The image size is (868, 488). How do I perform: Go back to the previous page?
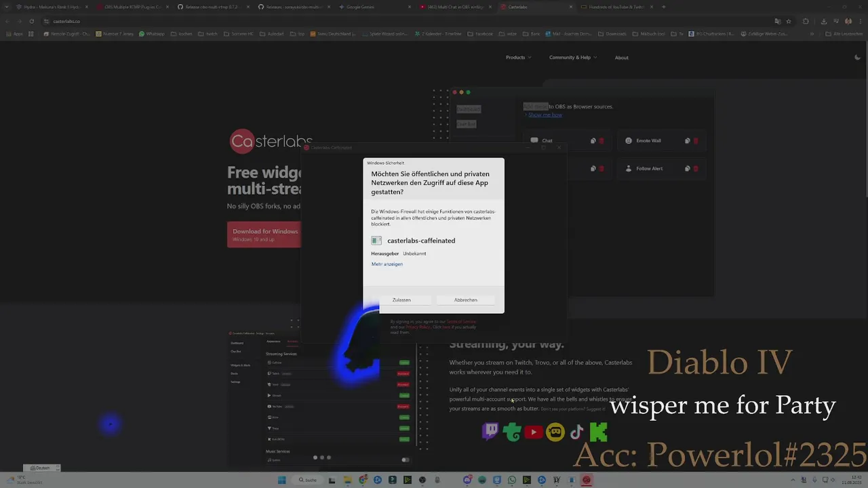pyautogui.click(x=8, y=21)
